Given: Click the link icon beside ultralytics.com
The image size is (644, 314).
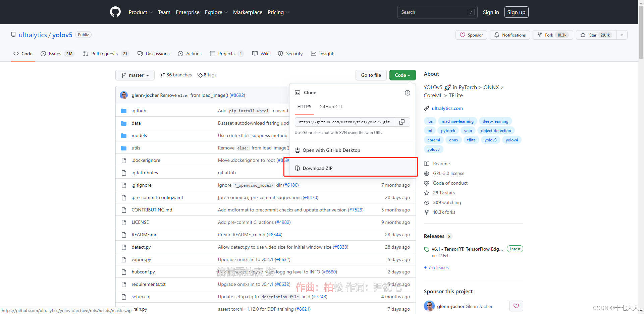Looking at the screenshot, I should click(x=427, y=108).
